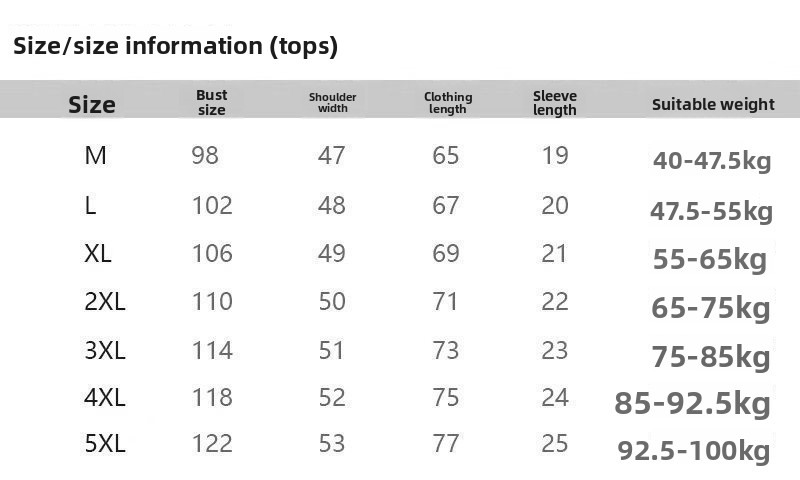Select the M size row label
Screen dimensions: 800x480
tap(95, 155)
